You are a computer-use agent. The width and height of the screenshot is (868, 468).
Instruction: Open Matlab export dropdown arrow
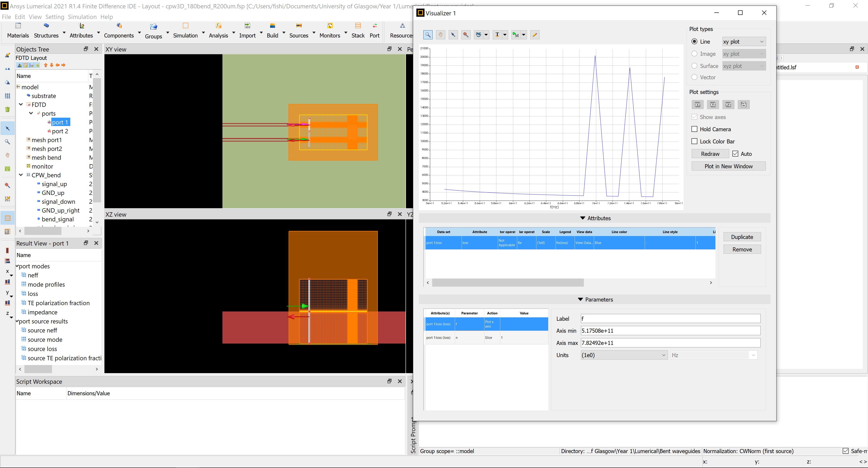coord(524,35)
